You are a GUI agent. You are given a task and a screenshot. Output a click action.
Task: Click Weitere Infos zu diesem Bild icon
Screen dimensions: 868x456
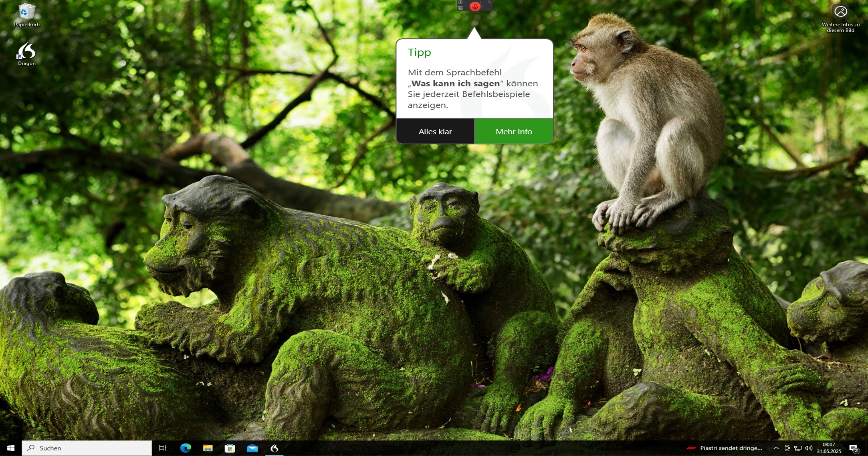tap(840, 12)
